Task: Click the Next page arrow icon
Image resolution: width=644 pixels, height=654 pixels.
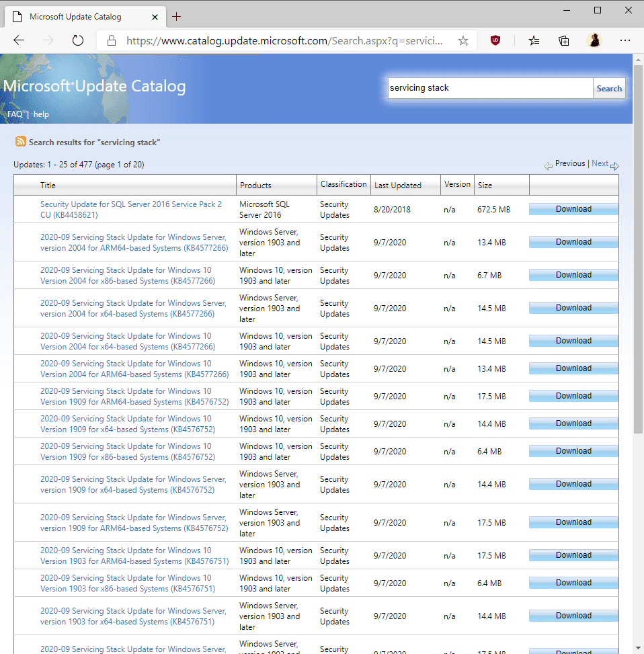Action: pos(615,166)
